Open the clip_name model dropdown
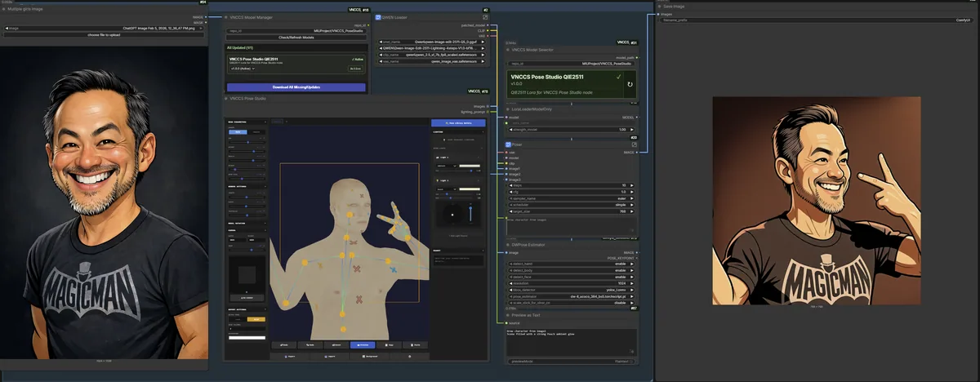This screenshot has width=980, height=382. click(433, 55)
